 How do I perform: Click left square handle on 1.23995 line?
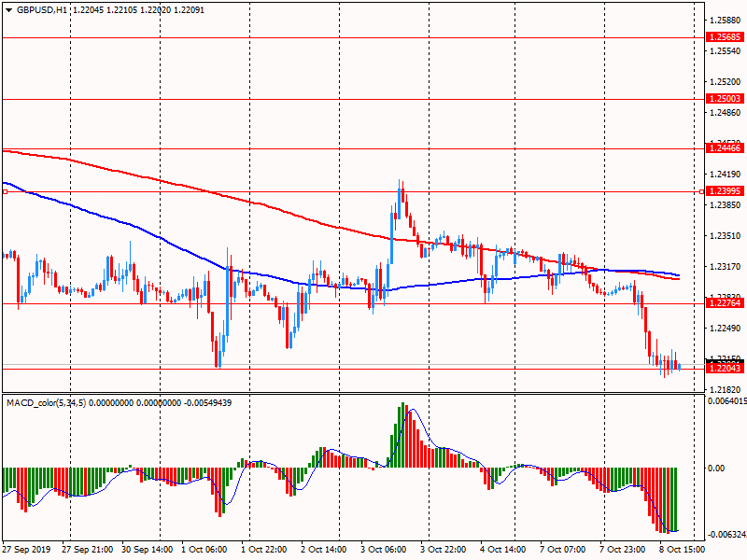pos(5,191)
